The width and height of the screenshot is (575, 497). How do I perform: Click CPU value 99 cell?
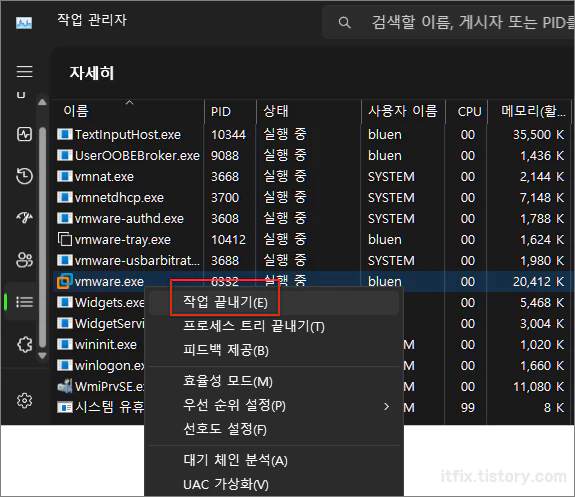(x=468, y=408)
